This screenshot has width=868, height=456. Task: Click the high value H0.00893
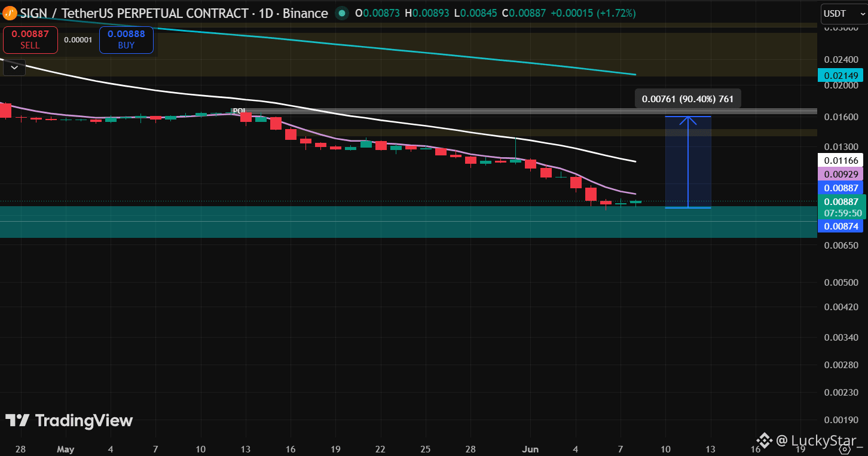pos(427,13)
